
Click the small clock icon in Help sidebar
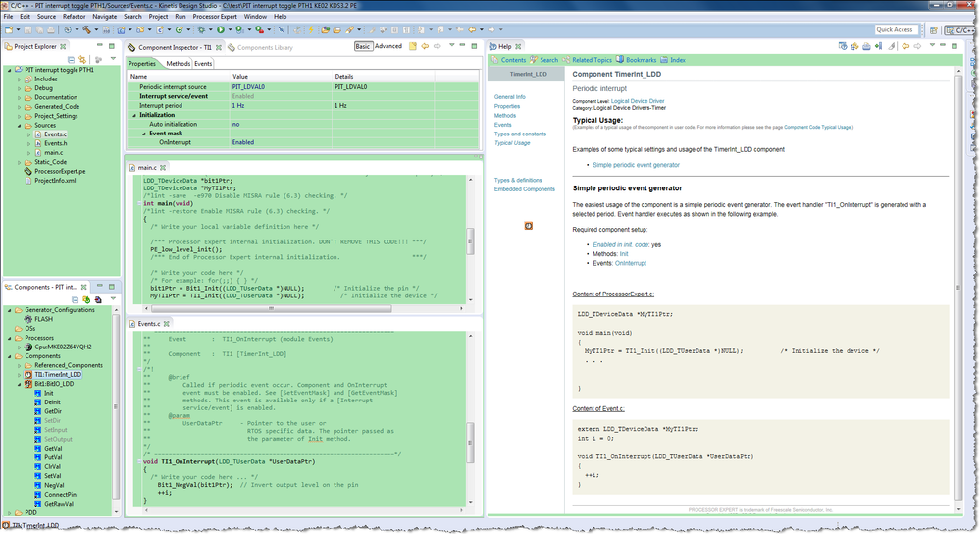point(528,226)
